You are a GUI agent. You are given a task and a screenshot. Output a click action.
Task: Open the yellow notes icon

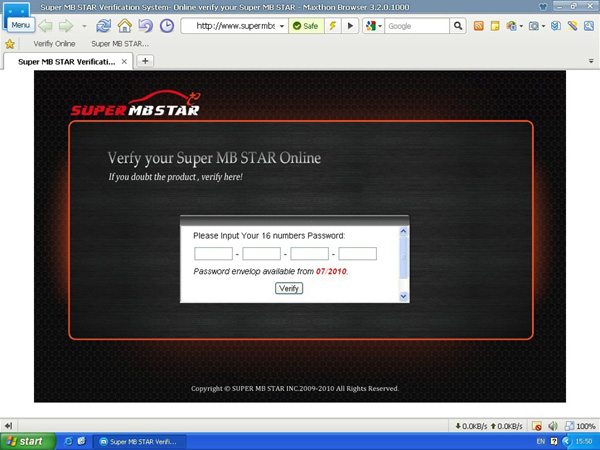click(495, 26)
